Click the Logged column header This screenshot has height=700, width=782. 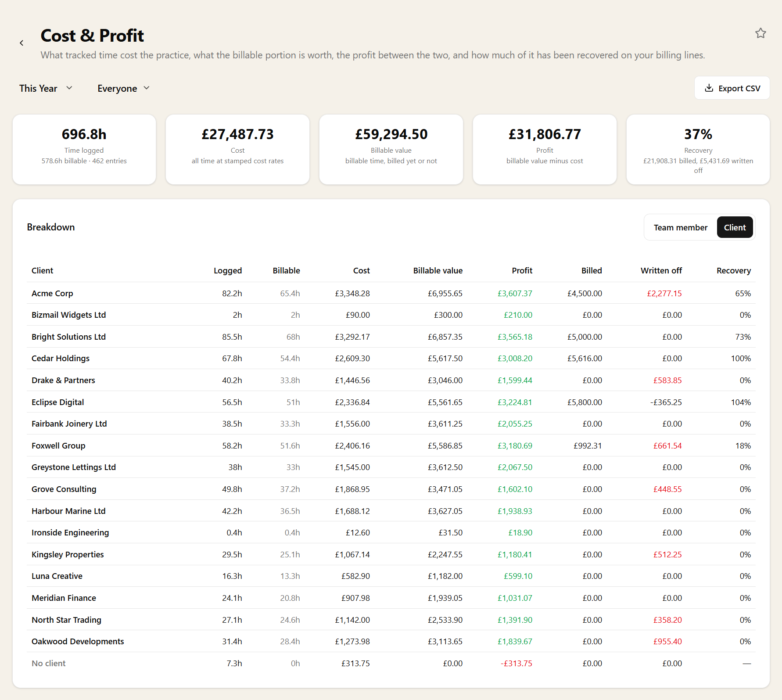(228, 271)
